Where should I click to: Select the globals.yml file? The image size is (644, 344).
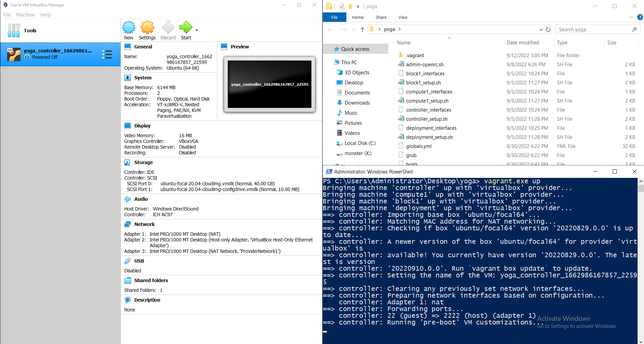419,146
